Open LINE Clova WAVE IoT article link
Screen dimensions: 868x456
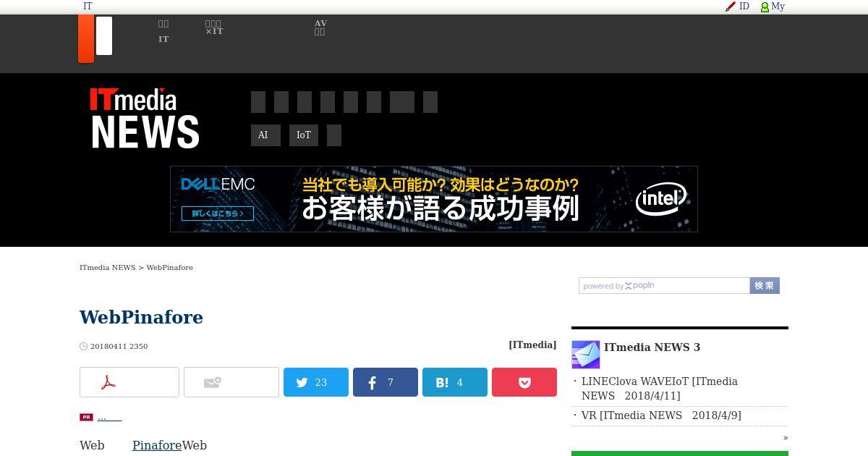(660, 389)
